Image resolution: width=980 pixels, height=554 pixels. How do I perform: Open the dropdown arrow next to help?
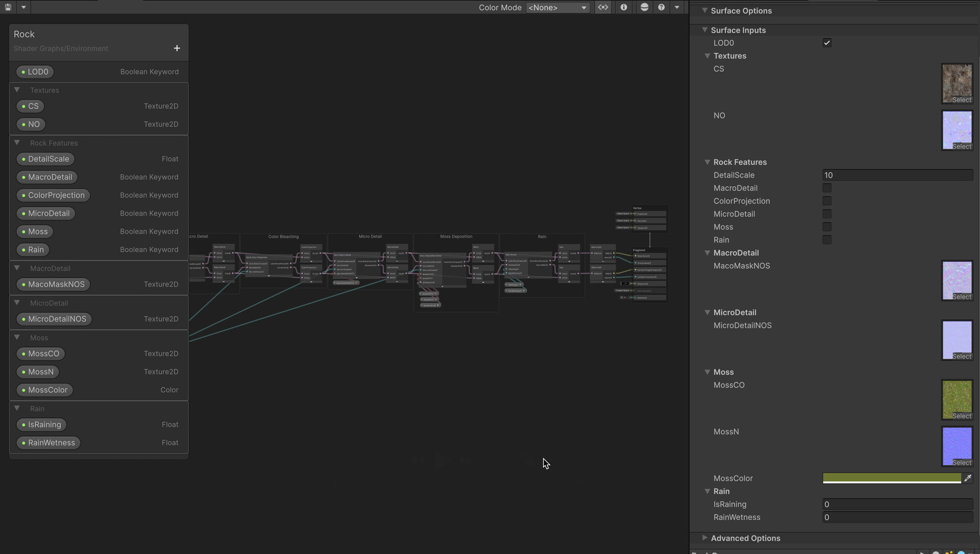[677, 7]
